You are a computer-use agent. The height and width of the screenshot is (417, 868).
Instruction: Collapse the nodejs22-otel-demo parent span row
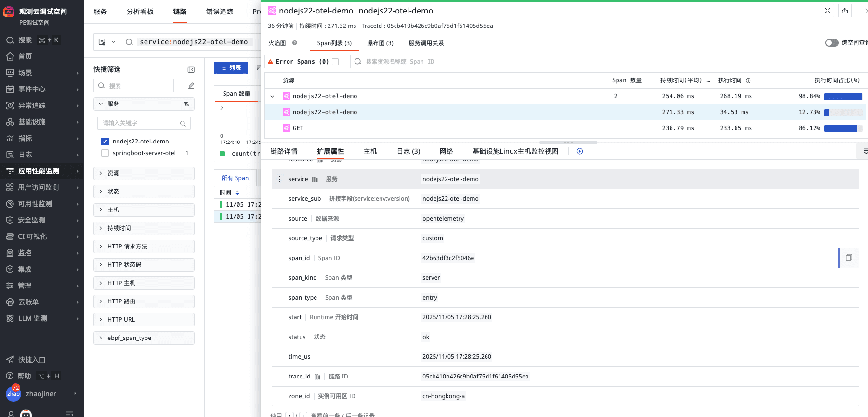click(x=272, y=96)
